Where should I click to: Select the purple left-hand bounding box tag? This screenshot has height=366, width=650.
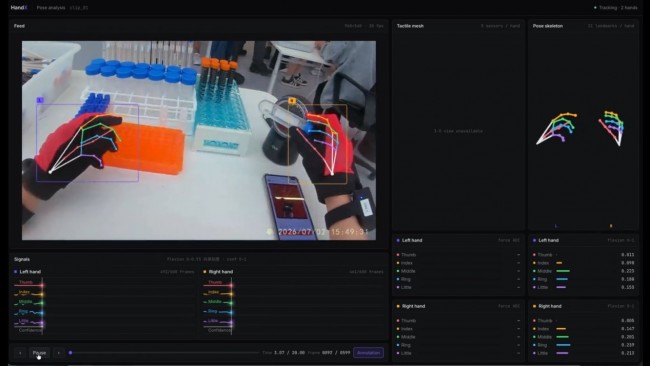click(40, 100)
